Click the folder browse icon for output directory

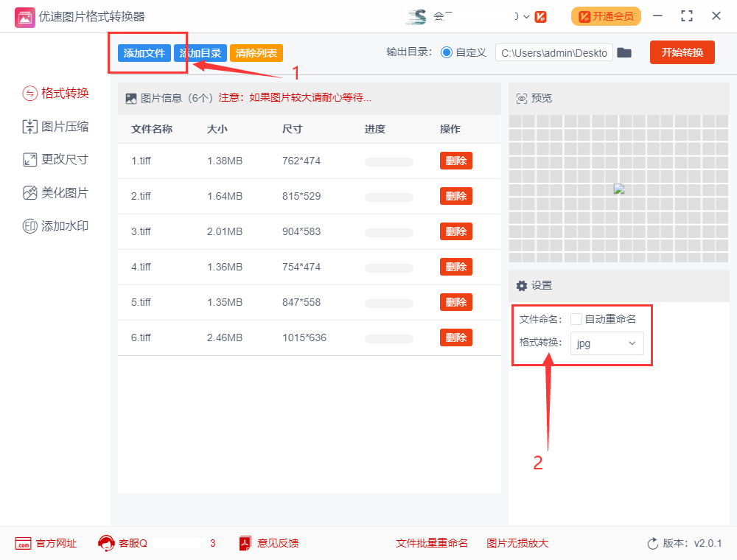624,52
